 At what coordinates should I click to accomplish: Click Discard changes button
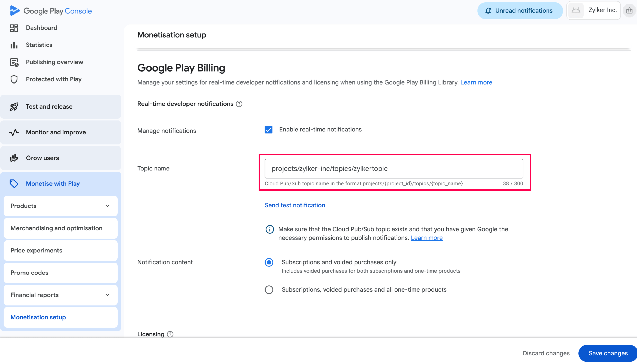[x=546, y=353]
